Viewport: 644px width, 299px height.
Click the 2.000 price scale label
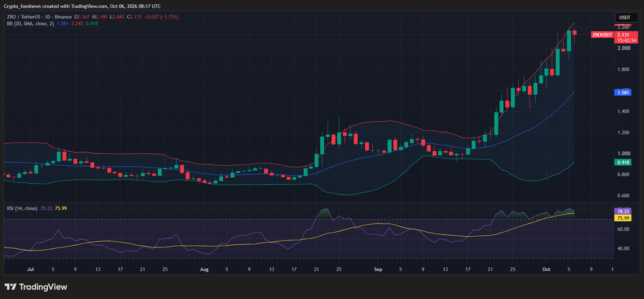pos(623,48)
